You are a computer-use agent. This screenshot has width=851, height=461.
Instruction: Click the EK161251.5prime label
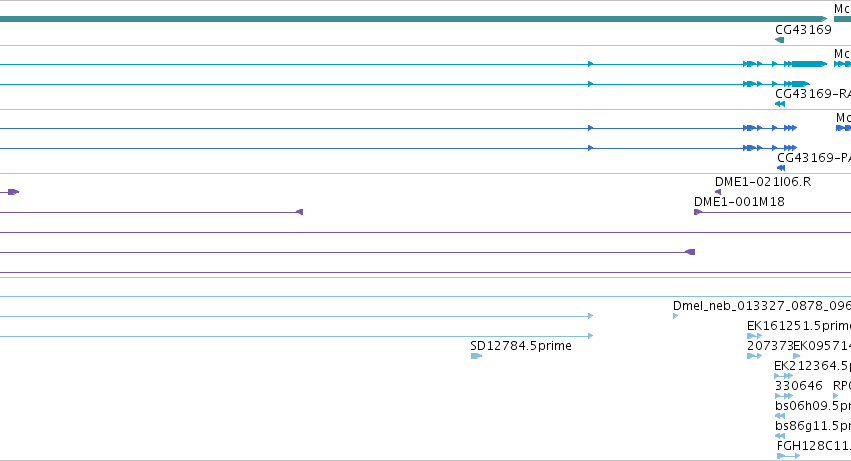(x=799, y=326)
